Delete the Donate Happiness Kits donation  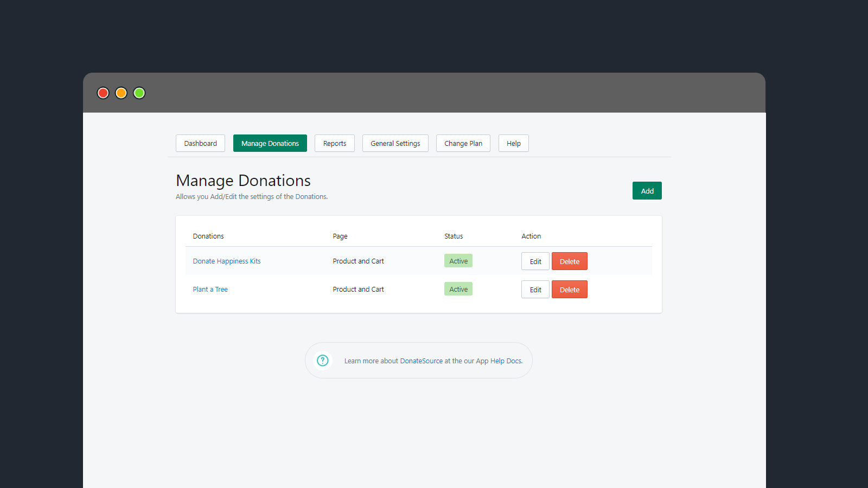[569, 261]
